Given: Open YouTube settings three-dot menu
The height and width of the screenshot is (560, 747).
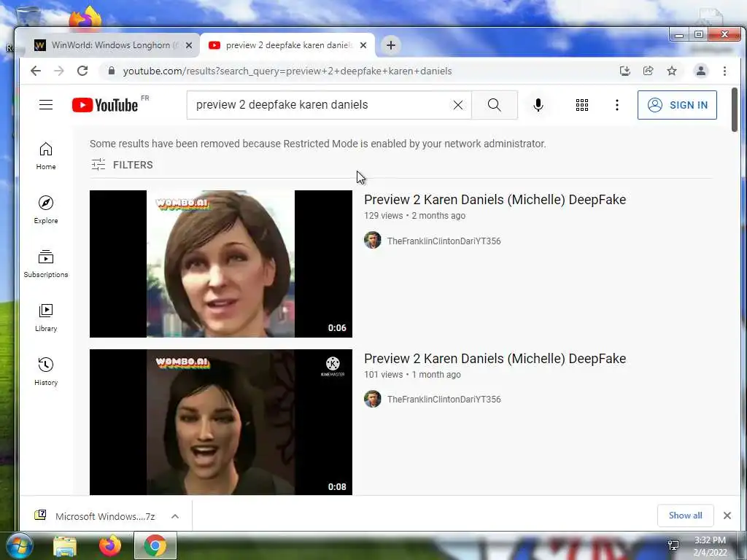Looking at the screenshot, I should pos(617,105).
